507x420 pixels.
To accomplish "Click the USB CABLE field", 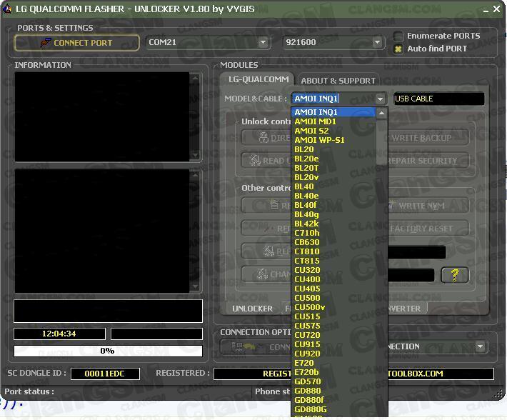I will [438, 99].
